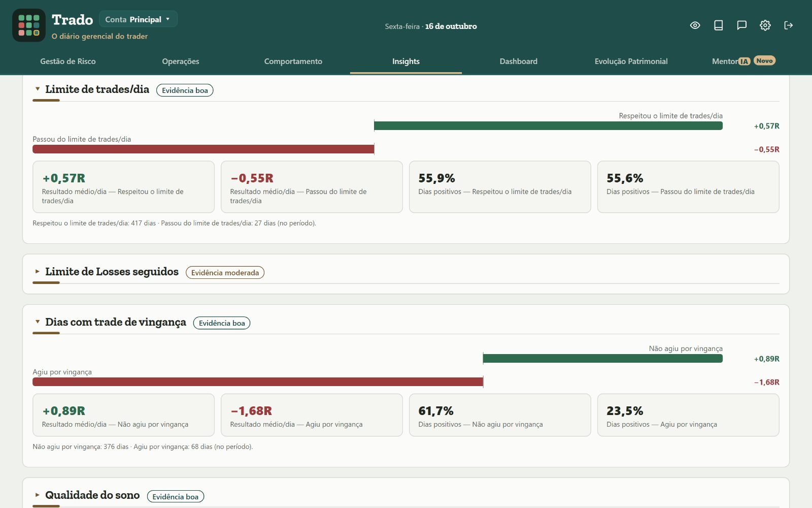Screen dimensions: 812x508
Task: Click green bar Respeitou o limite de trades/dia
Action: (548, 126)
